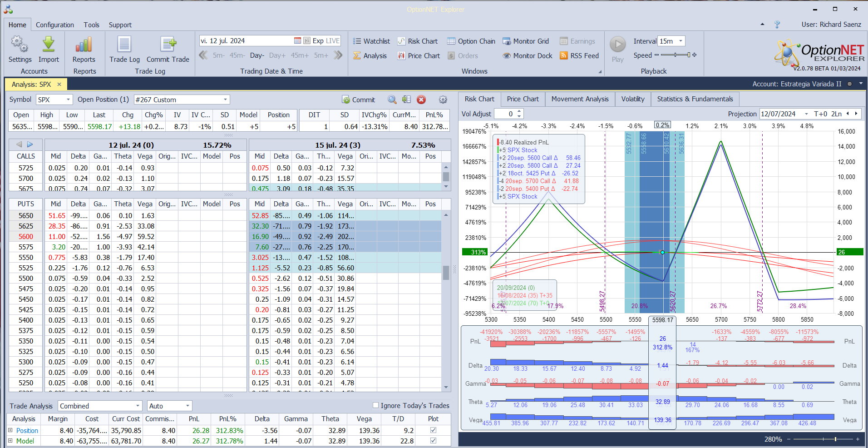The height and width of the screenshot is (448, 868).
Task: Shift projection forward with right arrow
Action: click(856, 114)
